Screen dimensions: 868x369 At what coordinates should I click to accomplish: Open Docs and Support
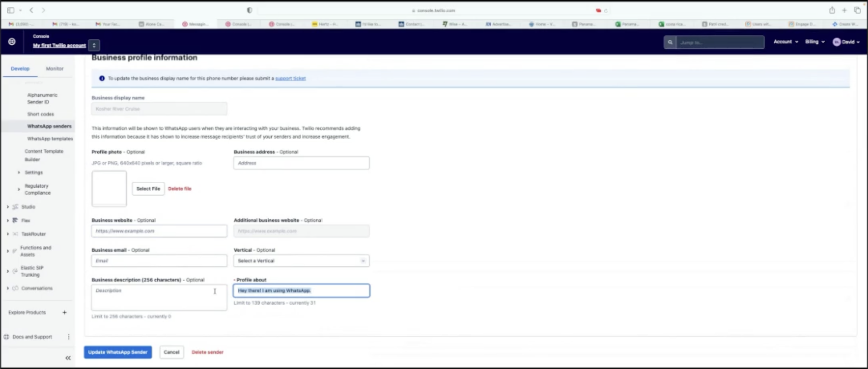(32, 337)
